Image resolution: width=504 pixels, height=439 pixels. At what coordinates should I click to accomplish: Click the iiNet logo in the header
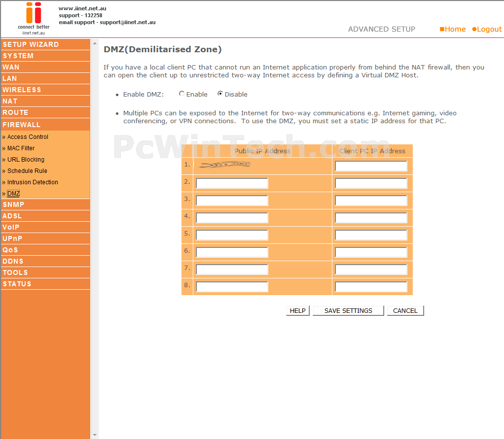click(34, 18)
